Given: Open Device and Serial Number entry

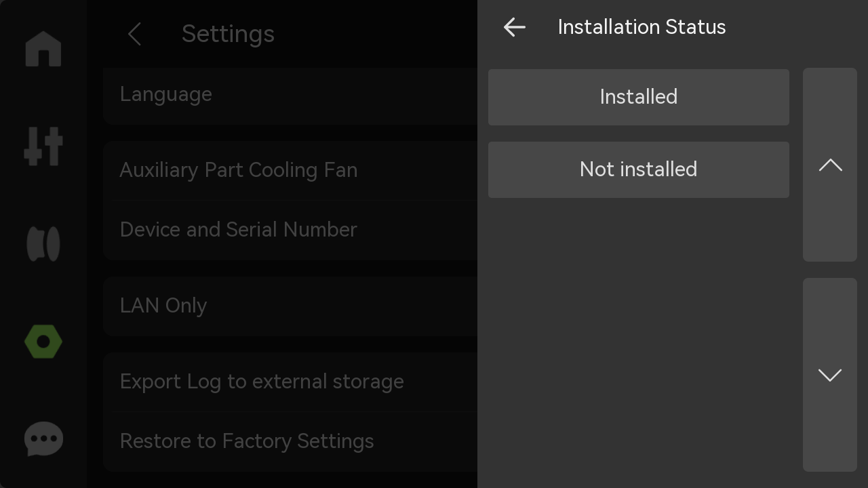Looking at the screenshot, I should tap(290, 230).
